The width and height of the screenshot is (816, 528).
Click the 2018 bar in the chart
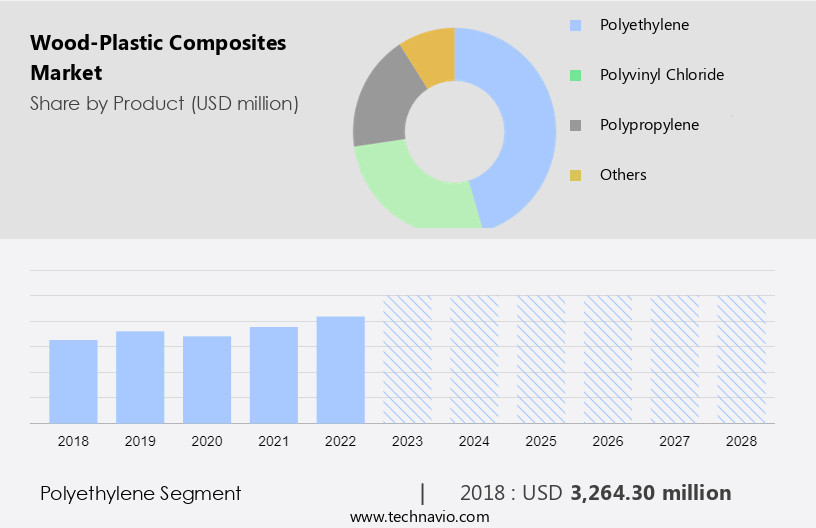click(73, 381)
